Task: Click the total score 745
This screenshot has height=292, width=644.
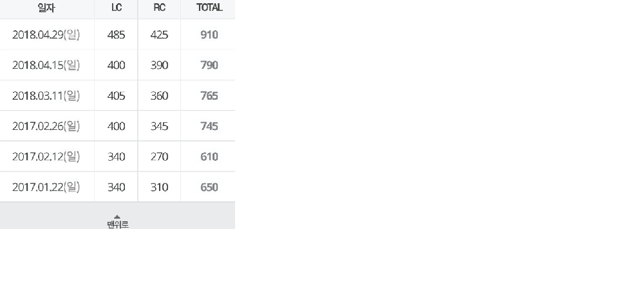Action: pyautogui.click(x=209, y=126)
